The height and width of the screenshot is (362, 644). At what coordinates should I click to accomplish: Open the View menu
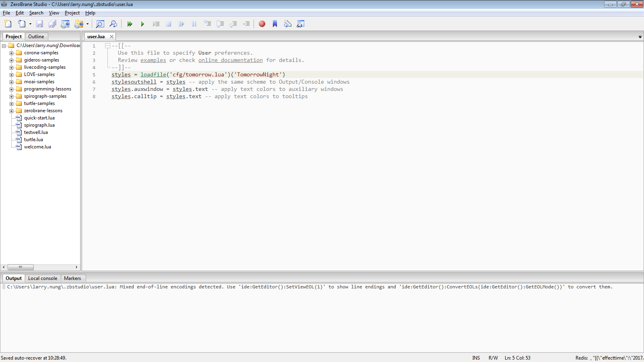pos(54,13)
